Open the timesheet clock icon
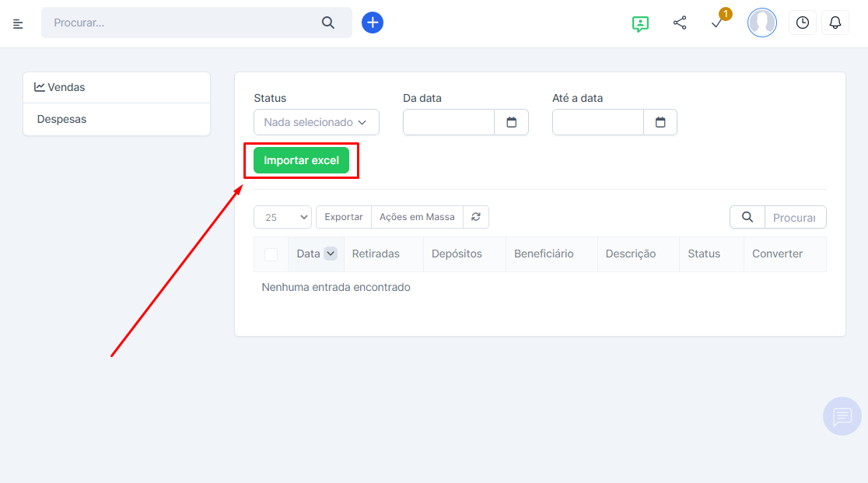The image size is (868, 483). 802,23
